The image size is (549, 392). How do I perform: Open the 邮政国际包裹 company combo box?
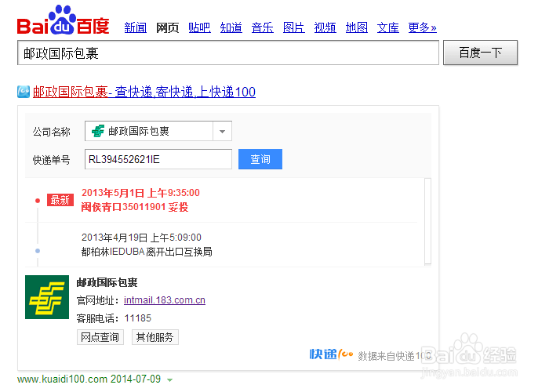(158, 131)
